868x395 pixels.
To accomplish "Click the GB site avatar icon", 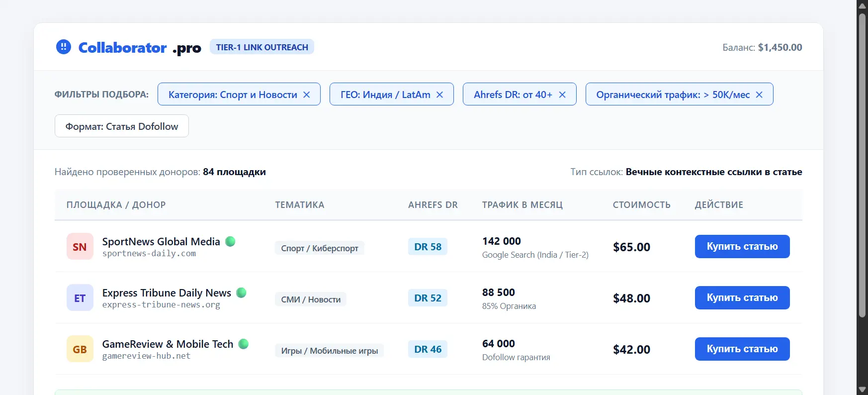I will 80,349.
